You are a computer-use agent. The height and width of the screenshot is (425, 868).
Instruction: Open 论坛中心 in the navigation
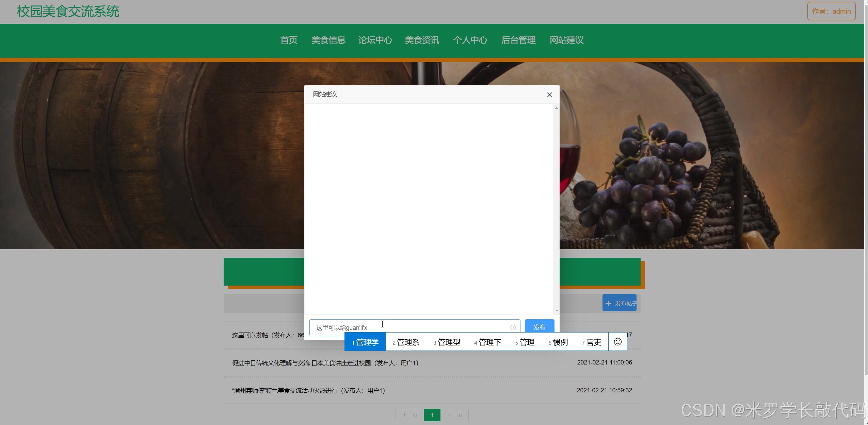[x=375, y=40]
